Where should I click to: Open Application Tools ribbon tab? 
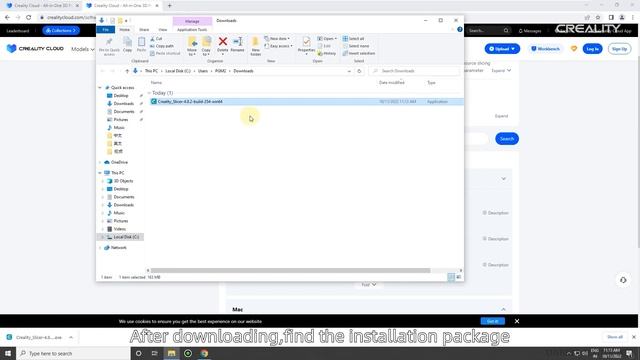click(192, 30)
